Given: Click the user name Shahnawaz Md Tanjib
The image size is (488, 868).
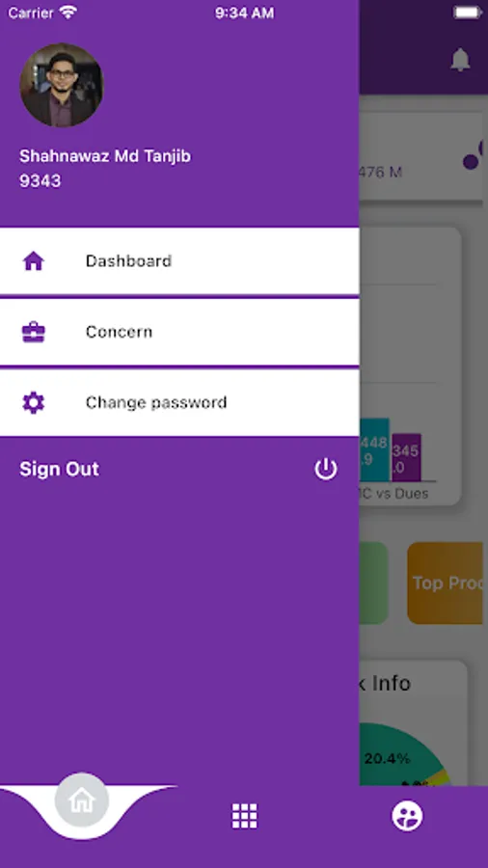Looking at the screenshot, I should [105, 156].
